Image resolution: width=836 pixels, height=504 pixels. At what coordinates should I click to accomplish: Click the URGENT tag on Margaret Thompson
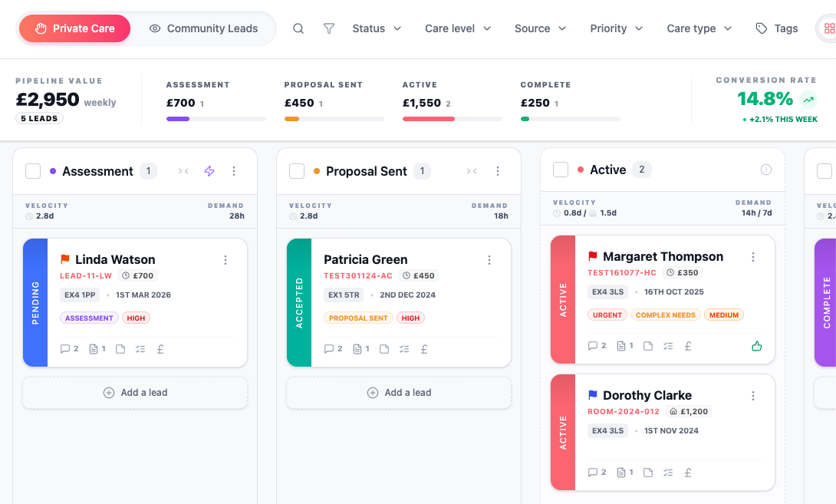point(607,315)
